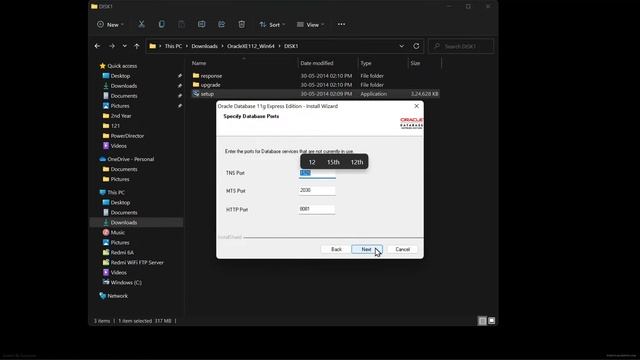Go up one folder level arrow
The width and height of the screenshot is (640, 360).
click(x=137, y=46)
